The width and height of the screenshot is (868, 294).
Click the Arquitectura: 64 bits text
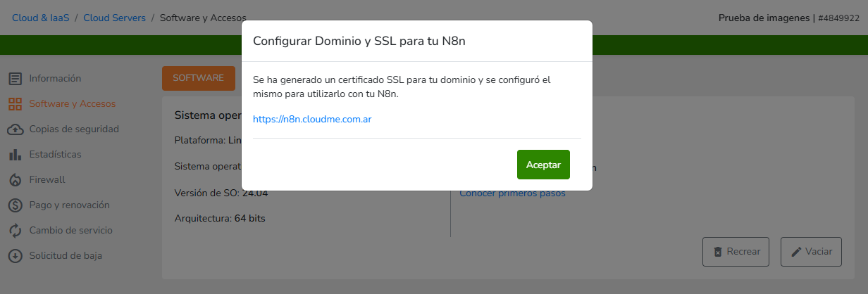tap(220, 218)
